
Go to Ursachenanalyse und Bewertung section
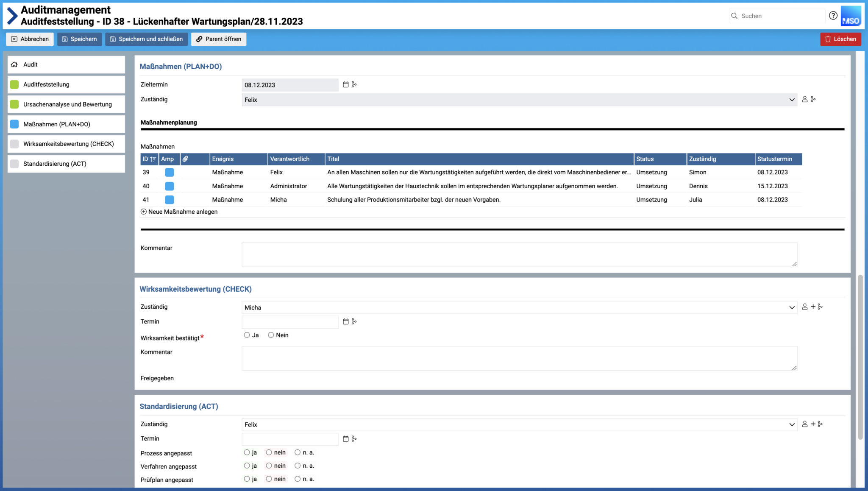click(67, 104)
